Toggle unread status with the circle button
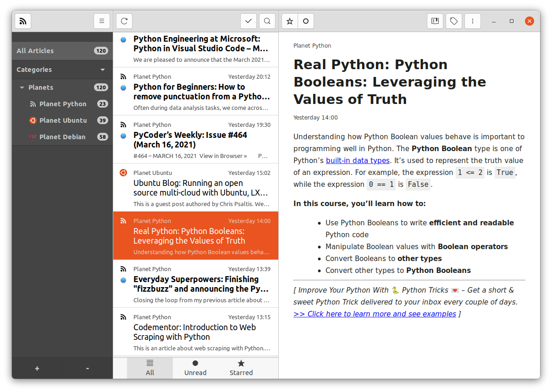The height and width of the screenshot is (392, 552). 306,21
